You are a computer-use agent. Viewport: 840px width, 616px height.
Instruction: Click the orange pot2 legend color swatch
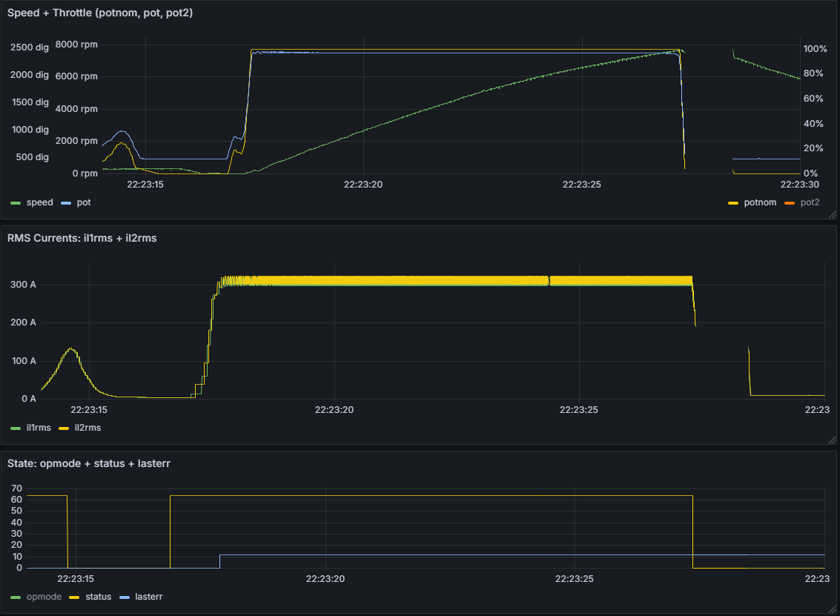tap(789, 203)
